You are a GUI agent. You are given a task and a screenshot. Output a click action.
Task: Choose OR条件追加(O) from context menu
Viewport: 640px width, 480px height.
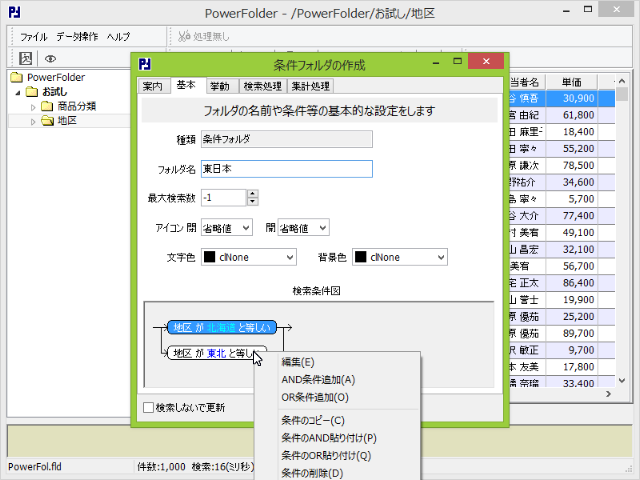[315, 397]
